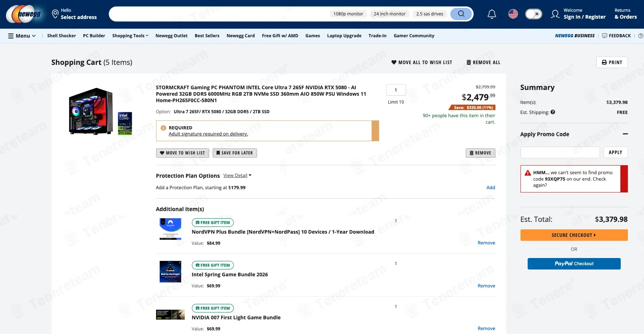Image resolution: width=644 pixels, height=334 pixels.
Task: Go to Shell Shocker
Action: [x=62, y=36]
